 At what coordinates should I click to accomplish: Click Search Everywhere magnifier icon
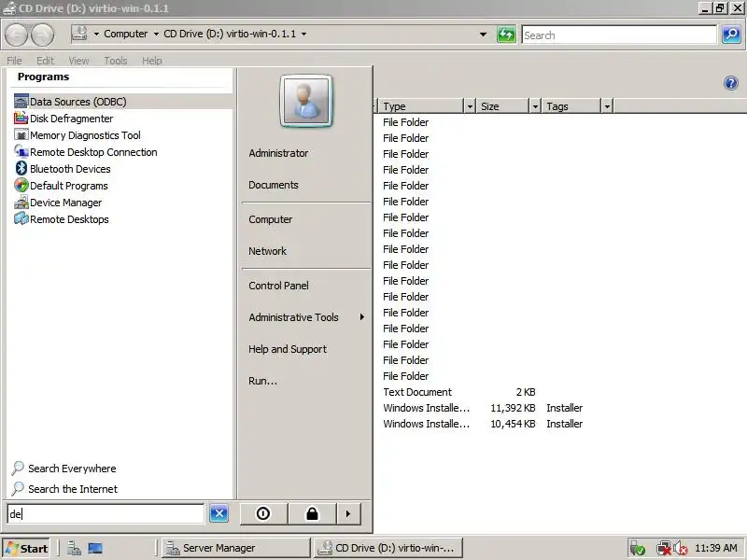click(x=18, y=469)
